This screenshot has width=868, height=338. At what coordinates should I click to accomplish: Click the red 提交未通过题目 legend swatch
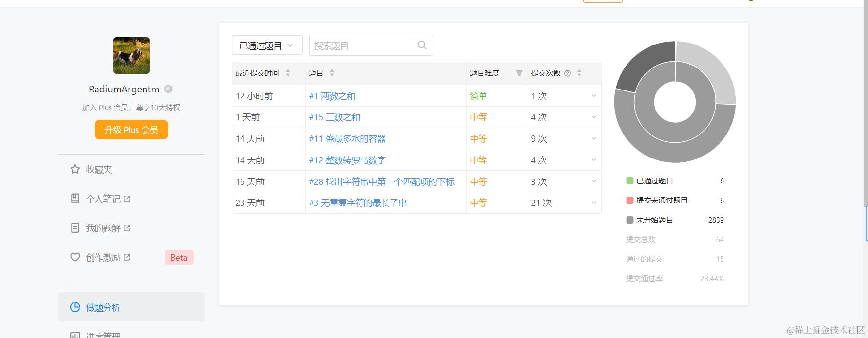click(x=630, y=200)
